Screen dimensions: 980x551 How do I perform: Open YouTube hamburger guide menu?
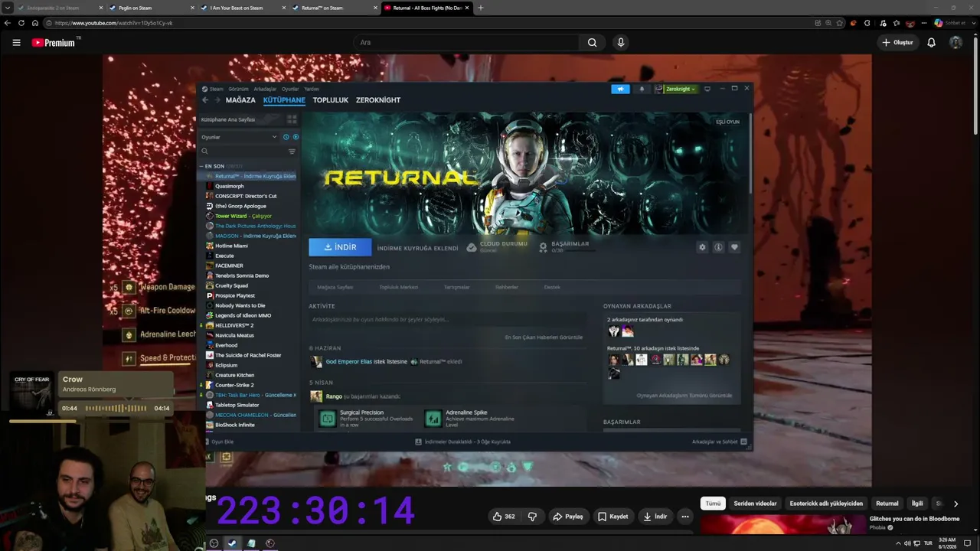pos(16,43)
